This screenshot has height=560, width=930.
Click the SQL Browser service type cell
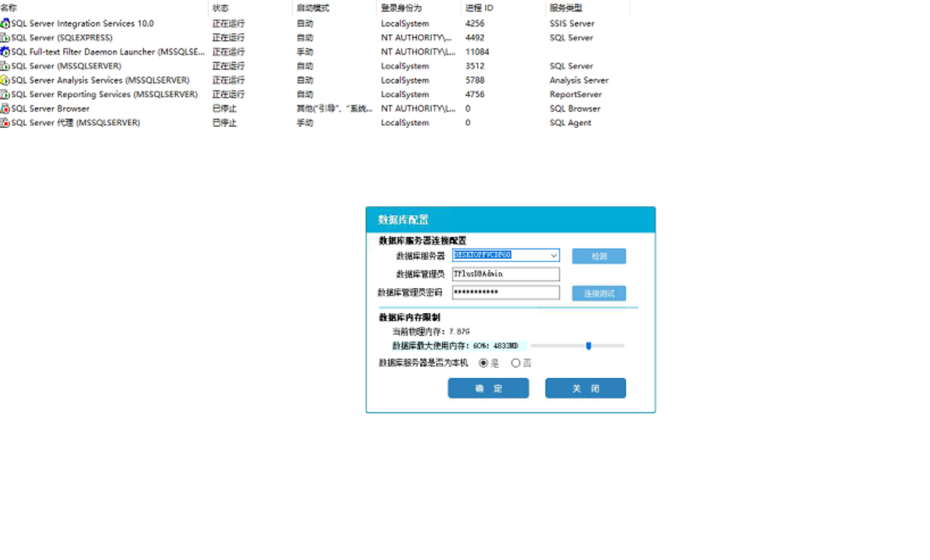click(x=575, y=108)
